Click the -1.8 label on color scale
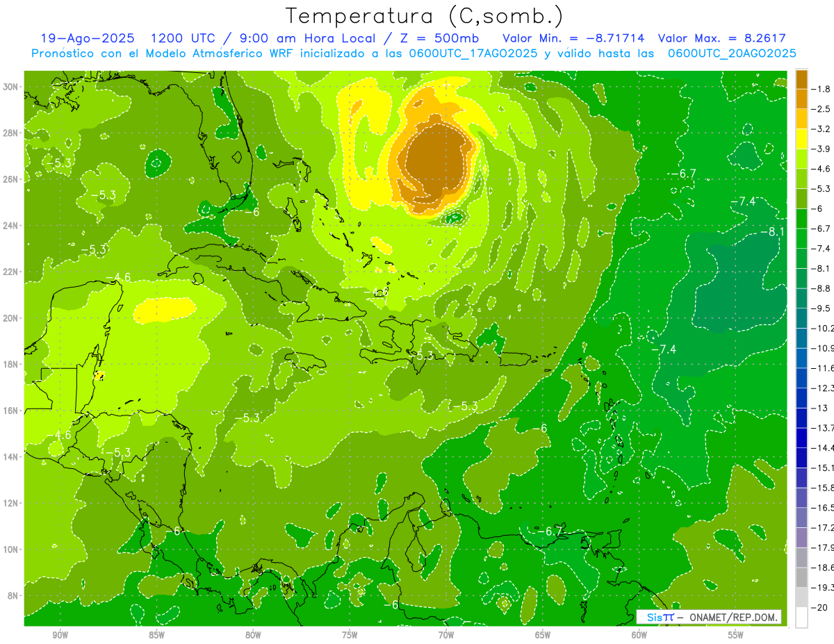This screenshot has height=644, width=834. coord(821,89)
